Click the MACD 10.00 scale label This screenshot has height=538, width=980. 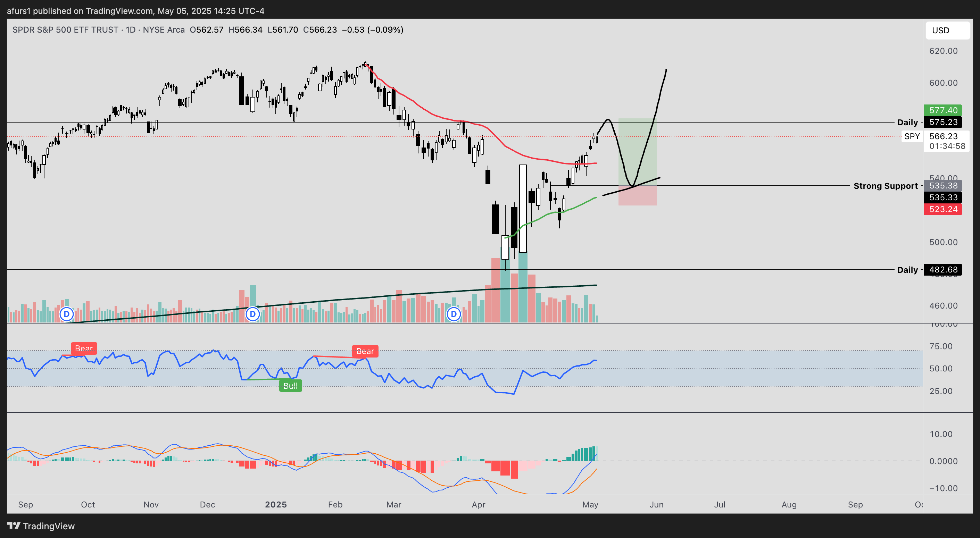click(x=941, y=434)
